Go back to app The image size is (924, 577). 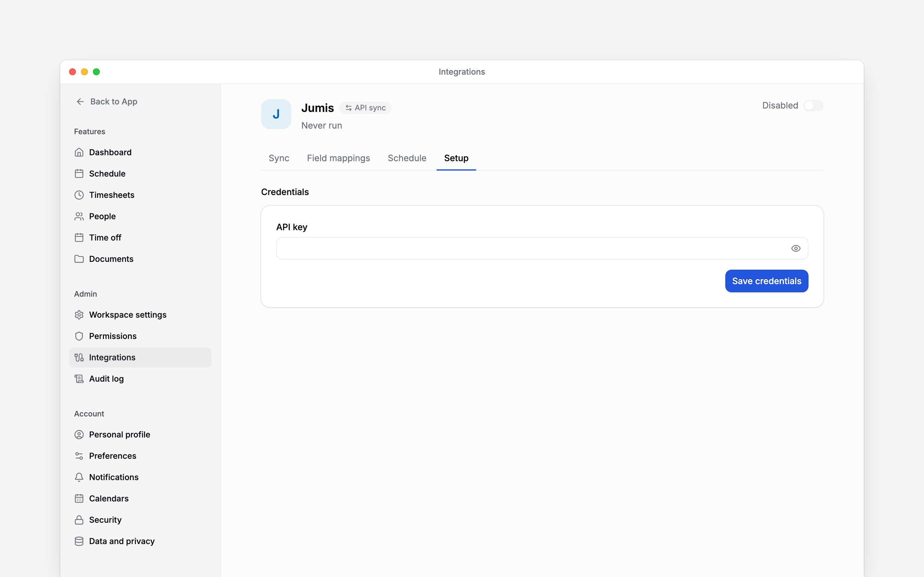point(106,102)
